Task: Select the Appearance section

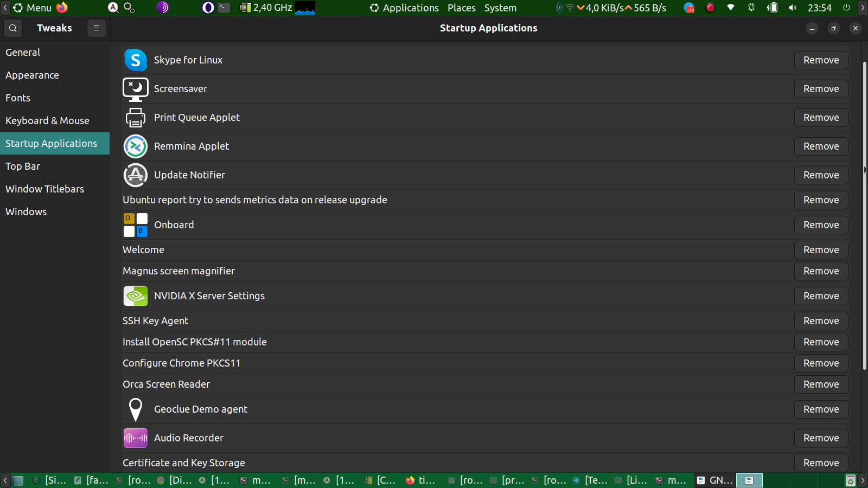Action: pos(55,75)
